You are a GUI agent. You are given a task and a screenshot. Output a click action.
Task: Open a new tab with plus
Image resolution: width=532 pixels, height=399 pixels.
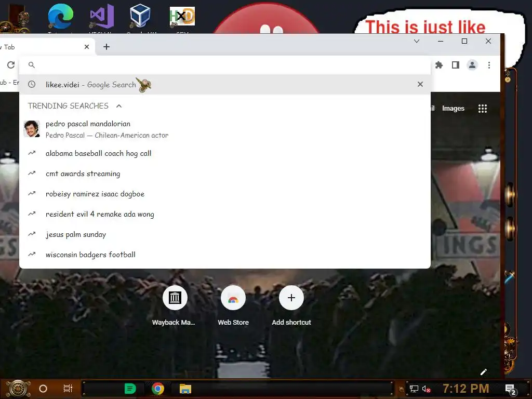[x=106, y=47]
